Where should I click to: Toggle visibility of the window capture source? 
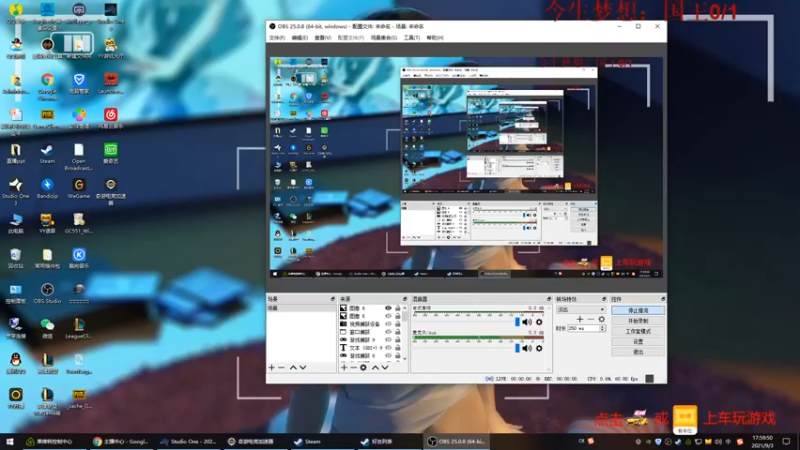[388, 332]
